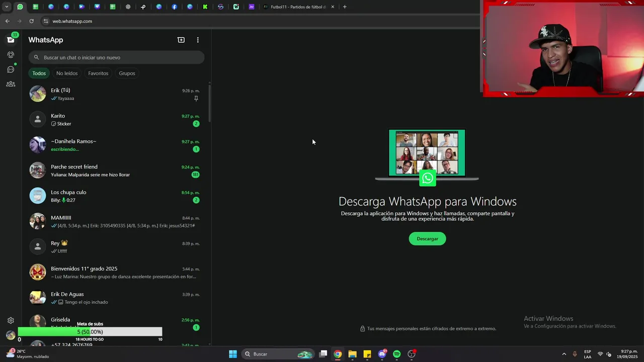Click the Descargar button
This screenshot has height=362, width=644.
click(427, 239)
